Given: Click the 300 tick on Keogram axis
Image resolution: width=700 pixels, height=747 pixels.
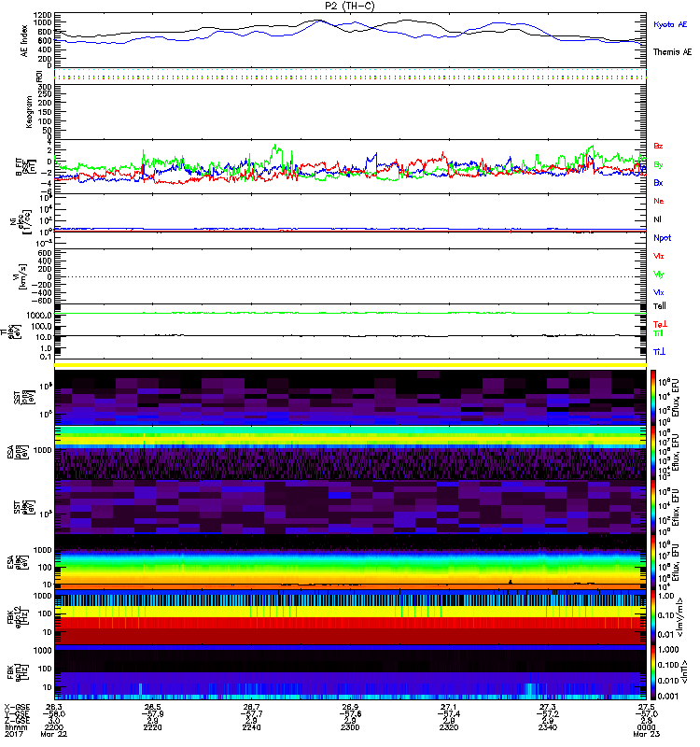Looking at the screenshot, I should coord(45,87).
